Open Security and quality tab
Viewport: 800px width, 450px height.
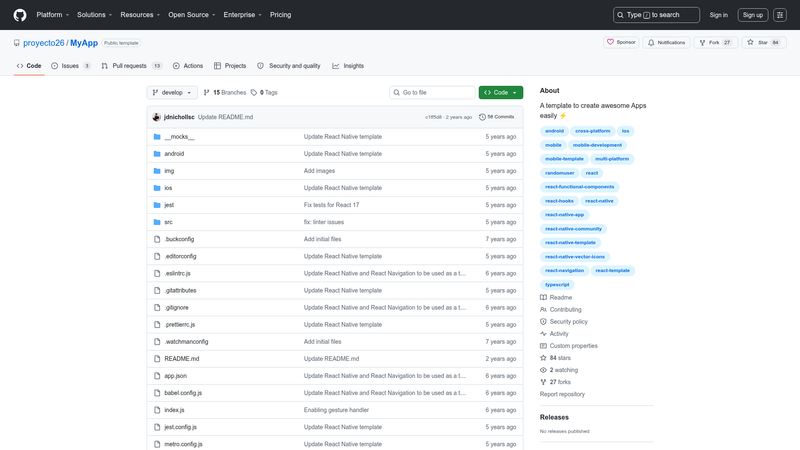point(289,66)
